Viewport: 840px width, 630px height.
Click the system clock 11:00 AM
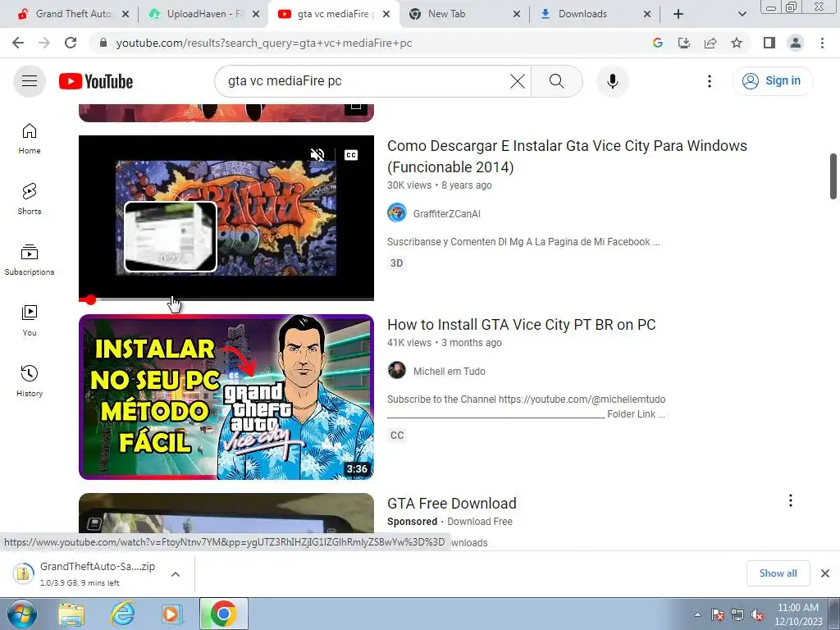click(x=797, y=608)
